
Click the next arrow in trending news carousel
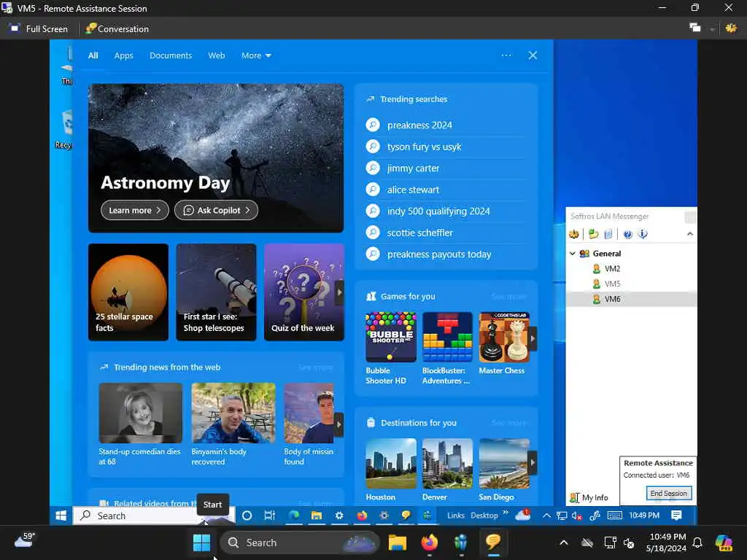tap(339, 424)
